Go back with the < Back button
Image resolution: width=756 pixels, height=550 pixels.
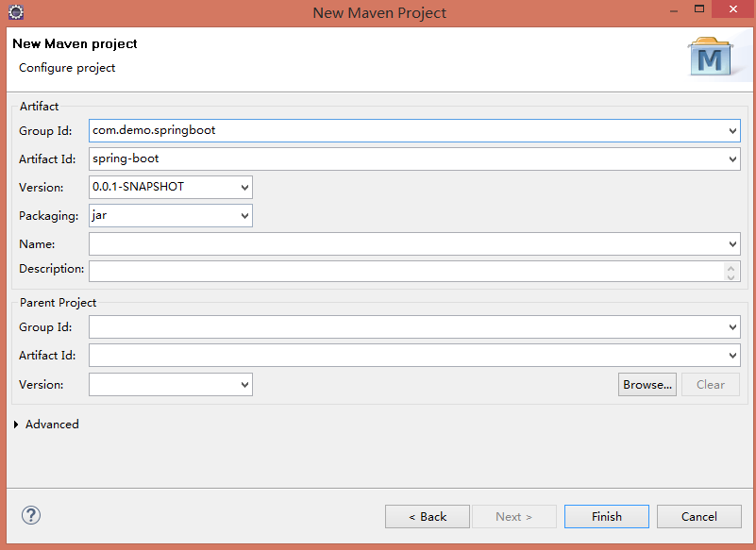(x=428, y=517)
